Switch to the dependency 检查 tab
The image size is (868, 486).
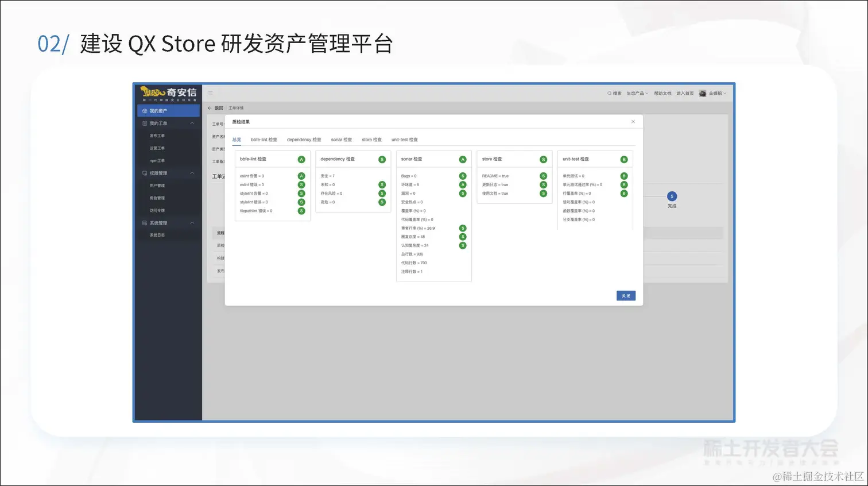pyautogui.click(x=304, y=140)
